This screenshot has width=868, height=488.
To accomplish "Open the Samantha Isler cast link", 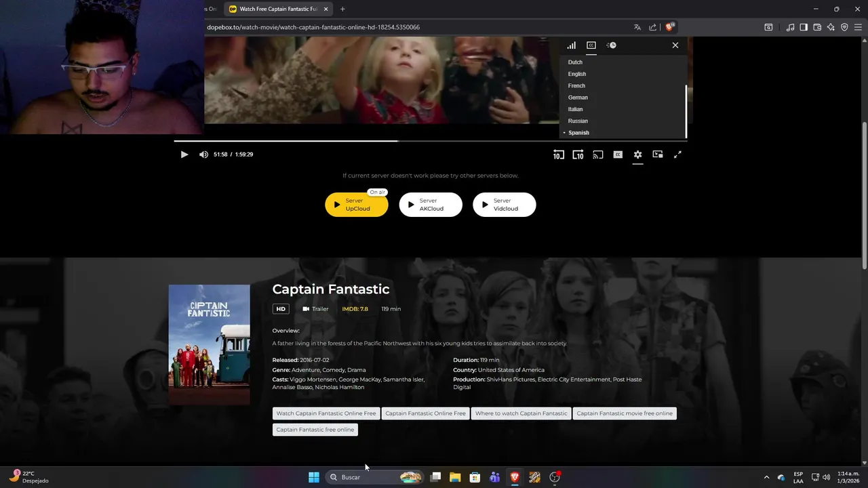I will pos(403,380).
